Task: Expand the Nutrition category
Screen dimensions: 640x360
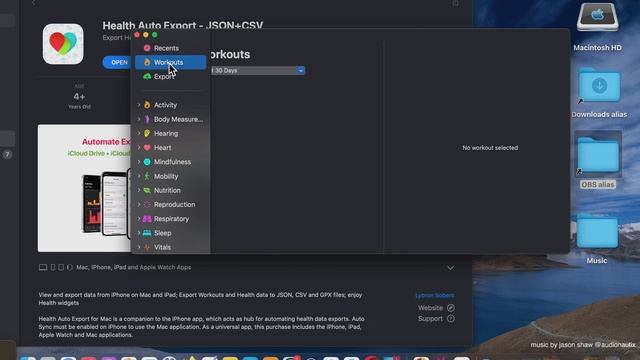Action: (x=139, y=190)
